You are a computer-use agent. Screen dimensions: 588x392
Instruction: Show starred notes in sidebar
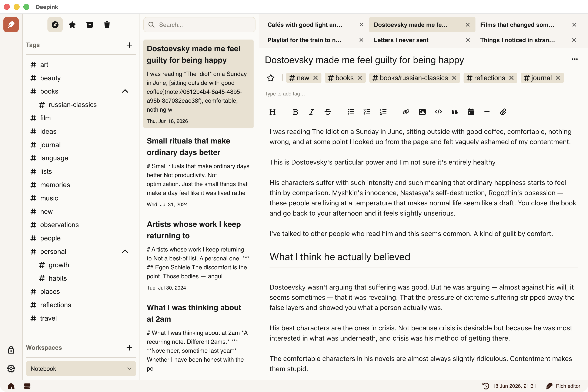click(x=72, y=24)
